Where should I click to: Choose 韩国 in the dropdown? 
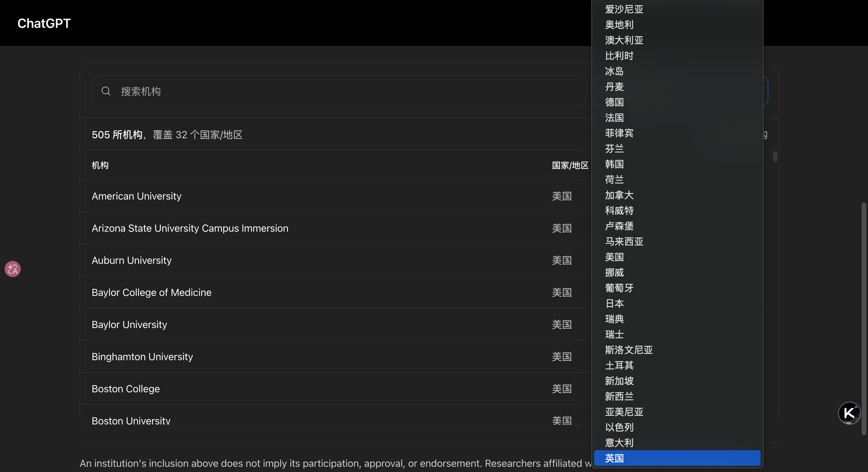point(677,164)
